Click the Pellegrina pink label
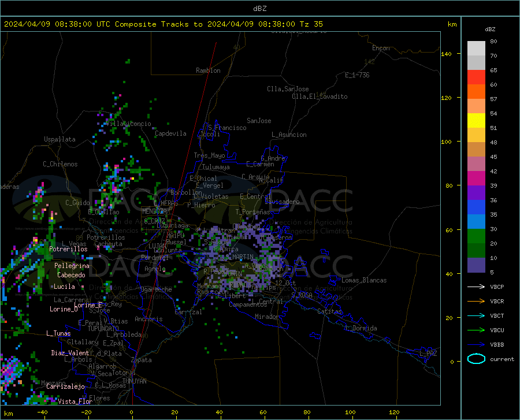The width and height of the screenshot is (520, 420). pos(72,266)
